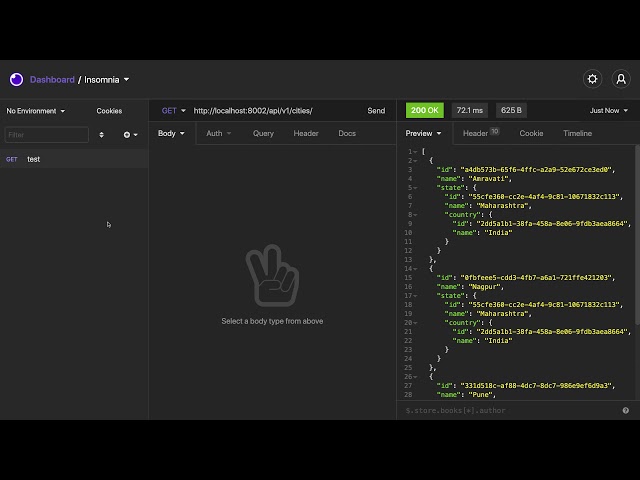Click the Insomnia purple logo icon

tap(16, 79)
